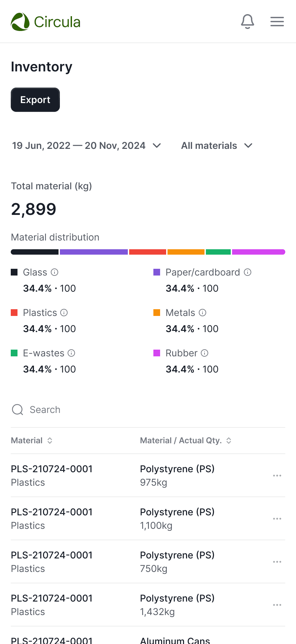Click the Plastics info icon

point(64,313)
